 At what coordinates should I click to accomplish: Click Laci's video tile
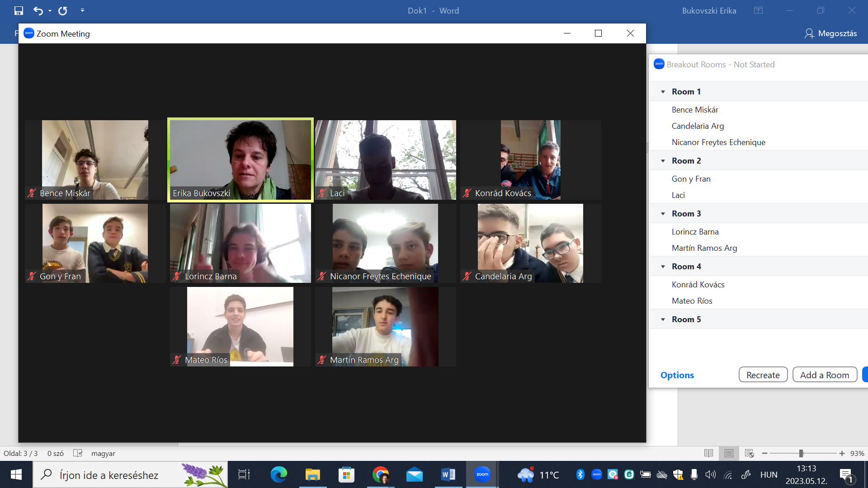[386, 160]
